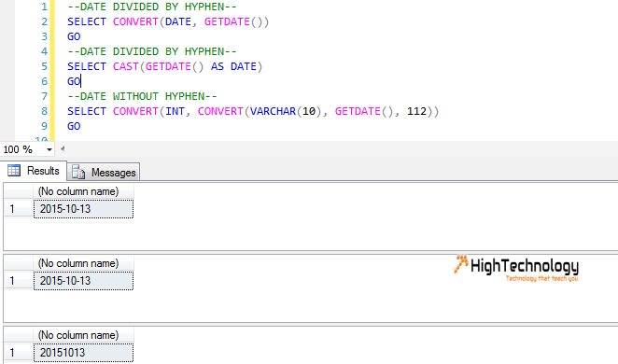618x364 pixels.
Task: Select the 2015-10-13 cell in first result grid
Action: tap(84, 209)
